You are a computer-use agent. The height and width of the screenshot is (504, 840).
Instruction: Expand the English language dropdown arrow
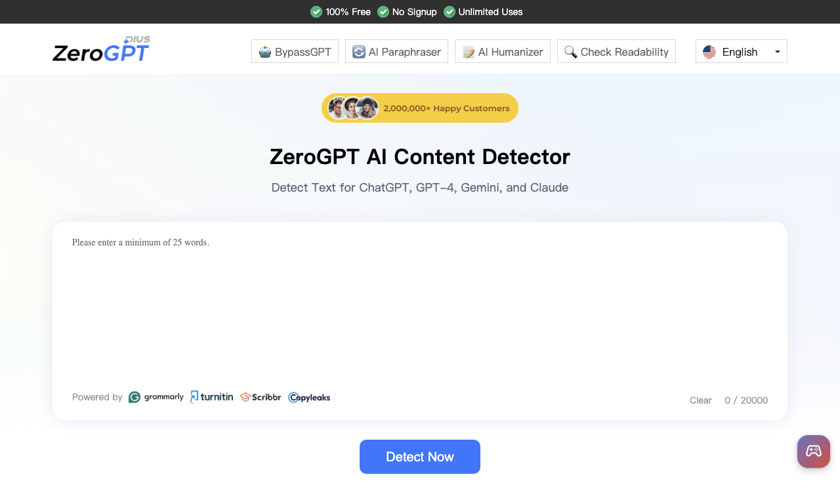point(778,52)
